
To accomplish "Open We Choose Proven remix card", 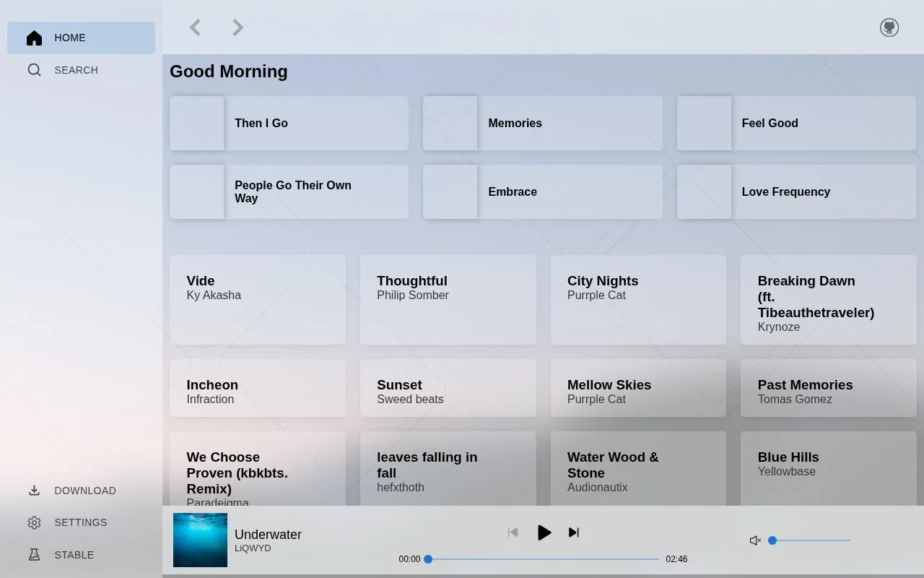I will [258, 469].
